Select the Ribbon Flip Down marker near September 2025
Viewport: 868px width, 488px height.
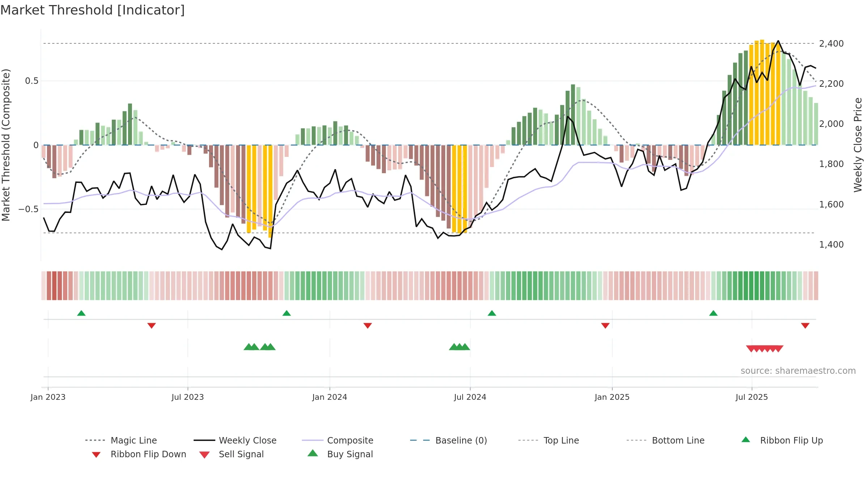tap(805, 326)
